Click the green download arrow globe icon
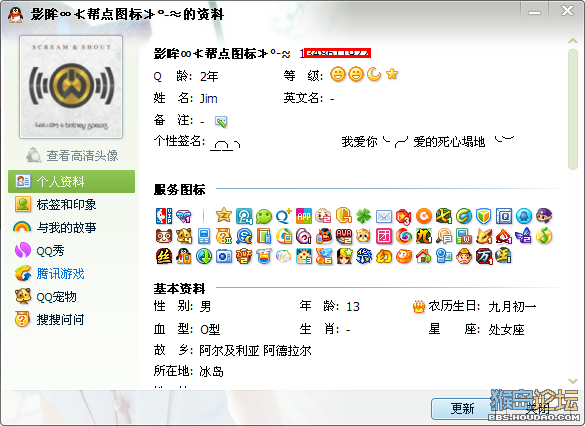The image size is (585, 426). tap(204, 256)
